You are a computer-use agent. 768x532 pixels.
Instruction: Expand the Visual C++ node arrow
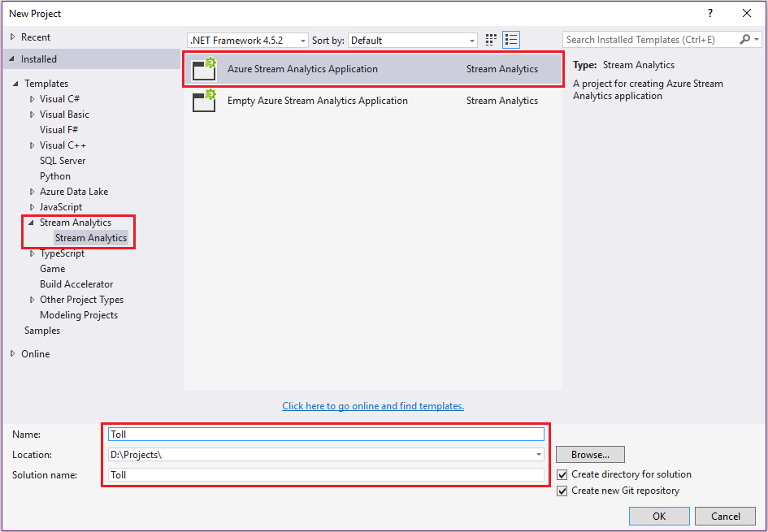click(33, 145)
